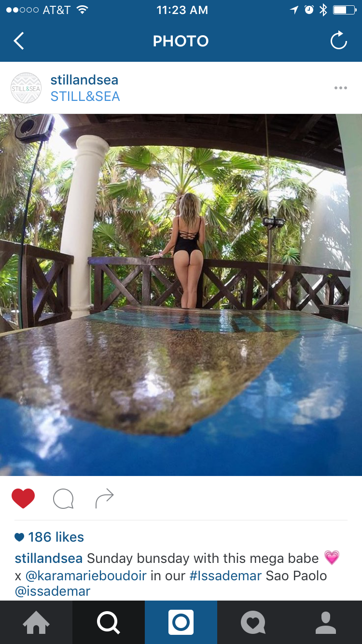Viewport: 362px width, 644px height.
Task: Open the three-dot options menu
Action: click(340, 88)
